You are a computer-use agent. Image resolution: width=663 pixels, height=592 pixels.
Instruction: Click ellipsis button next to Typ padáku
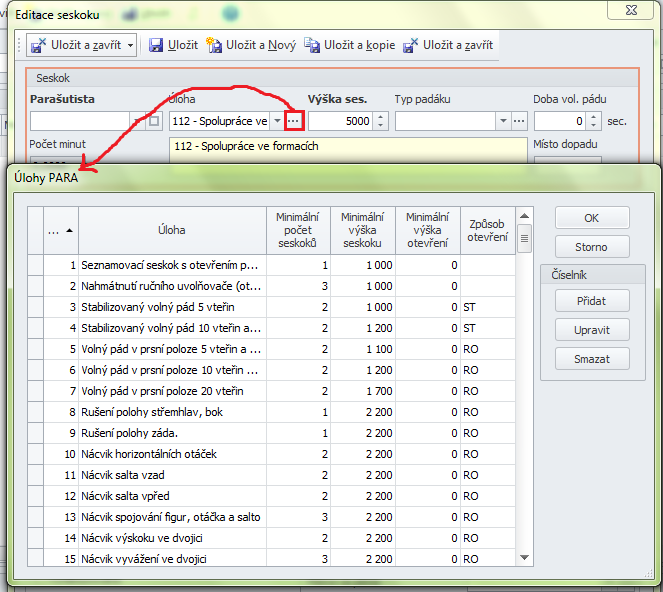click(519, 121)
